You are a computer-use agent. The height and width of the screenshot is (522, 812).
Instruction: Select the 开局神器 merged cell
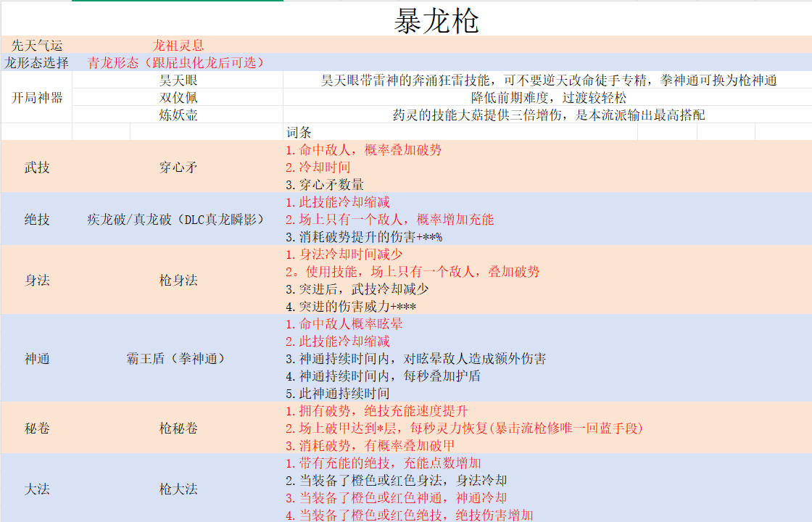[x=37, y=97]
